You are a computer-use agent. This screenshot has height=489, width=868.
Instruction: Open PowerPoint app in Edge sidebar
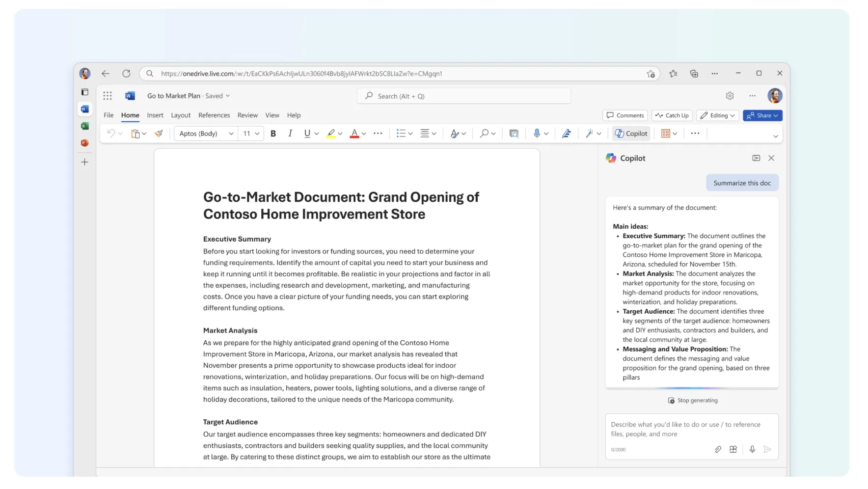[x=85, y=143]
